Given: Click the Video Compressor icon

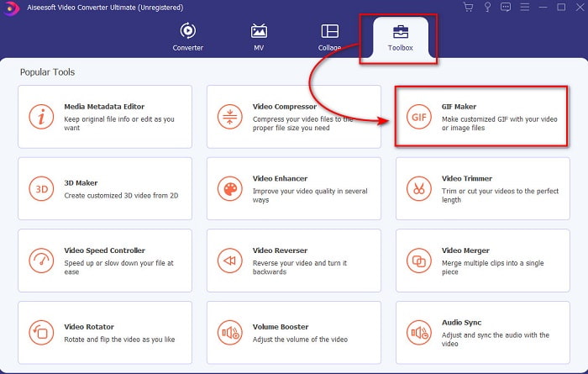Looking at the screenshot, I should point(230,117).
